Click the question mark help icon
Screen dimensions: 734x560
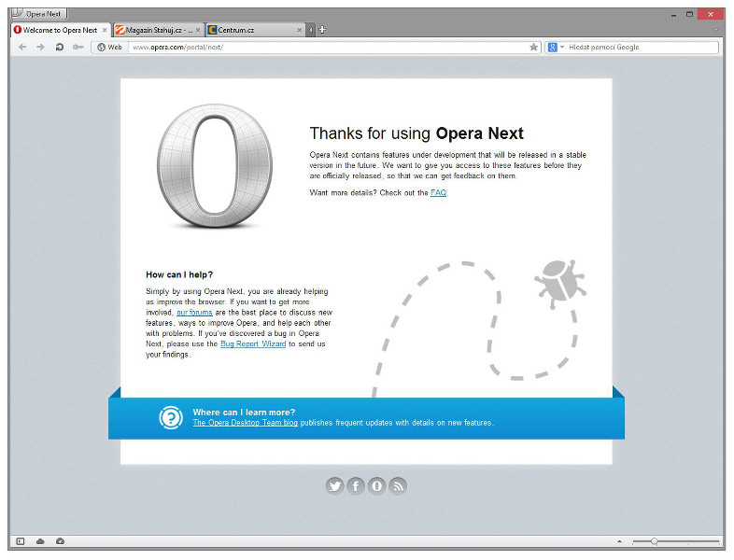point(171,418)
